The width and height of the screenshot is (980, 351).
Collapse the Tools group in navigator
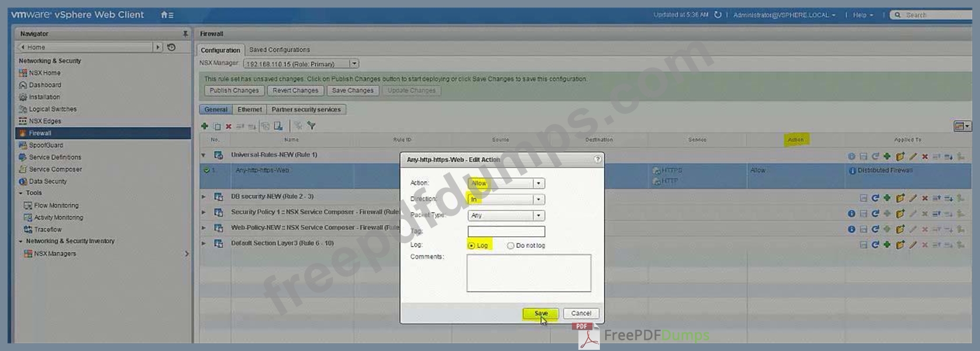(x=21, y=193)
